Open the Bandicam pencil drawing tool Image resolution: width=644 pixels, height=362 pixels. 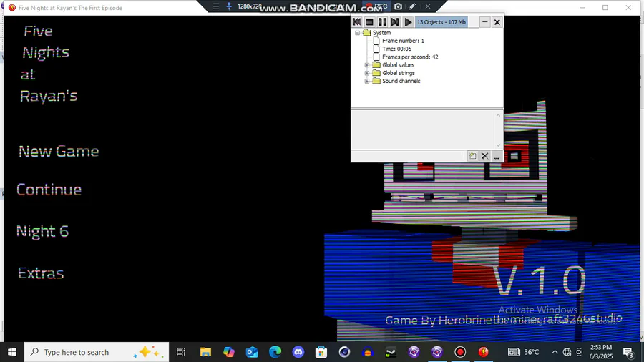(412, 6)
